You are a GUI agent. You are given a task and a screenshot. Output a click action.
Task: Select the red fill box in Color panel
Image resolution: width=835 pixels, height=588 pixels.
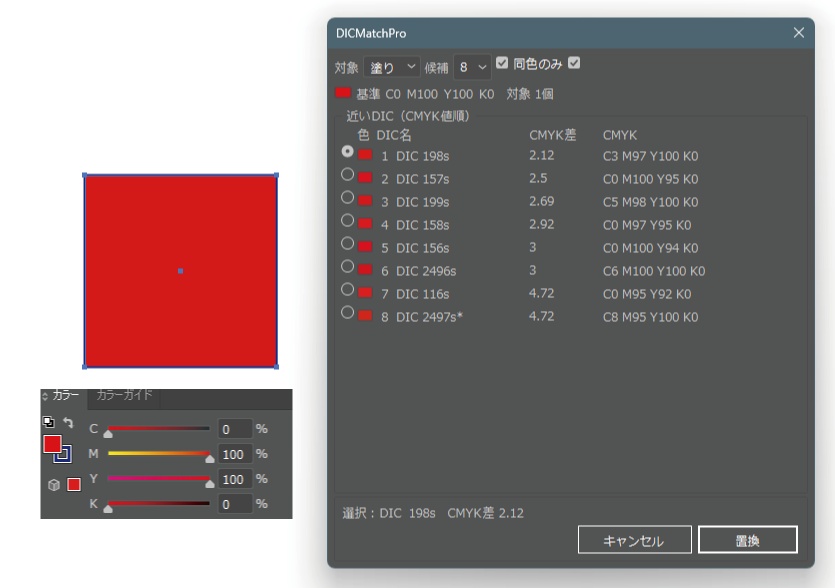(52, 443)
